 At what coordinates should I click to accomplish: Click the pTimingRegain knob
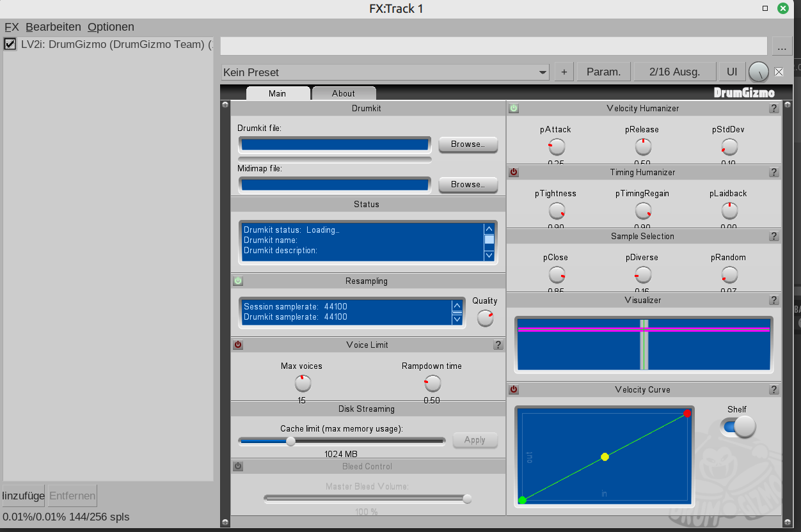pyautogui.click(x=643, y=211)
